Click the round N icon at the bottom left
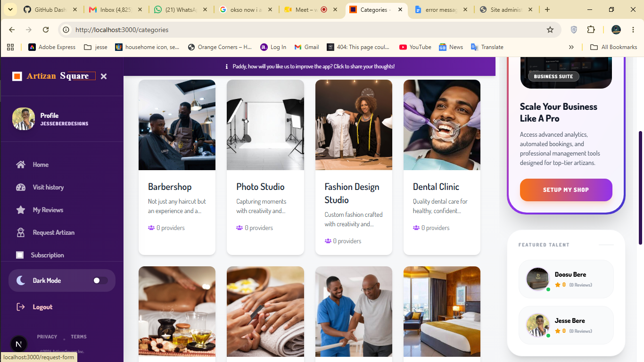 pos(18,344)
